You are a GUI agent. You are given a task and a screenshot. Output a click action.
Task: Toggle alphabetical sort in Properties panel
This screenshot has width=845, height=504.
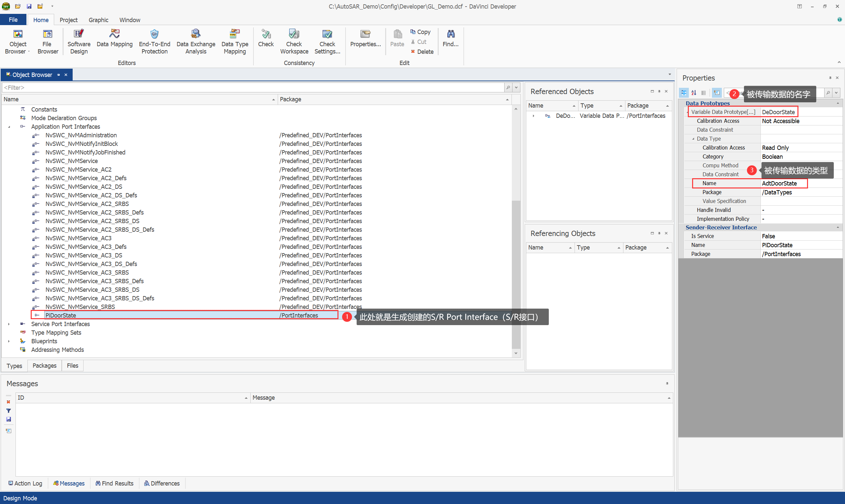tap(694, 92)
